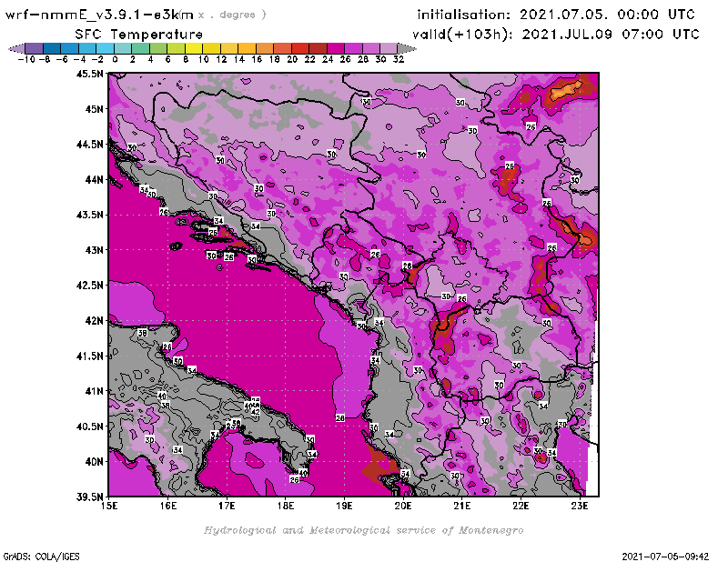Click the model name text wrf-nmmE_v3.9.1-e3km
Image resolution: width=728 pixels, height=562 pixels.
click(99, 15)
